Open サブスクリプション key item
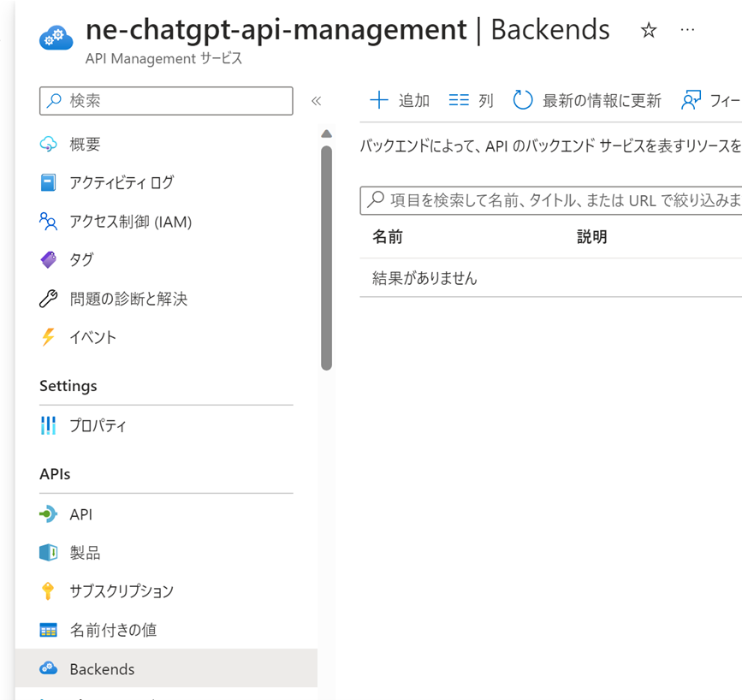The height and width of the screenshot is (700, 742). (121, 591)
